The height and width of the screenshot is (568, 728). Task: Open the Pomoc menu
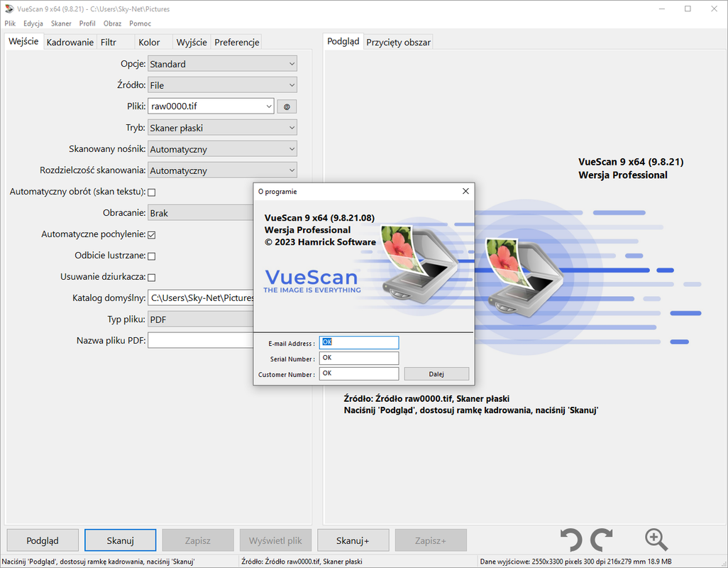point(140,23)
